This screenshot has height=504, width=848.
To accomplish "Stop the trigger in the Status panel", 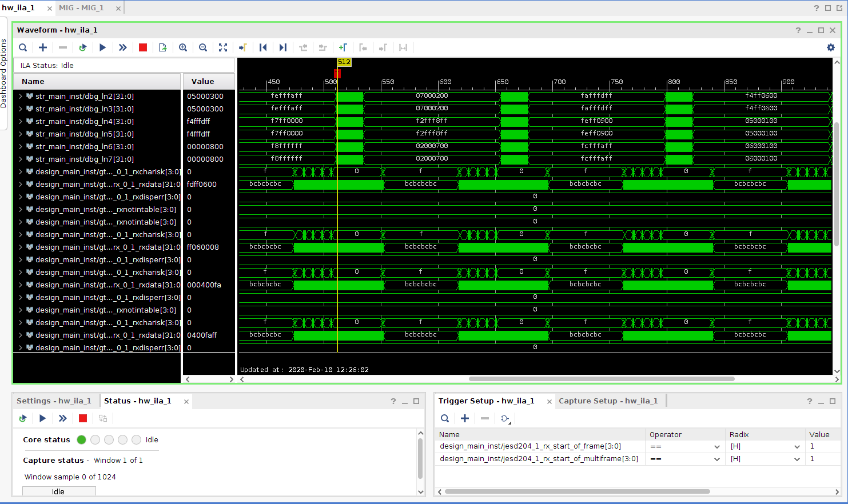I will [x=83, y=418].
